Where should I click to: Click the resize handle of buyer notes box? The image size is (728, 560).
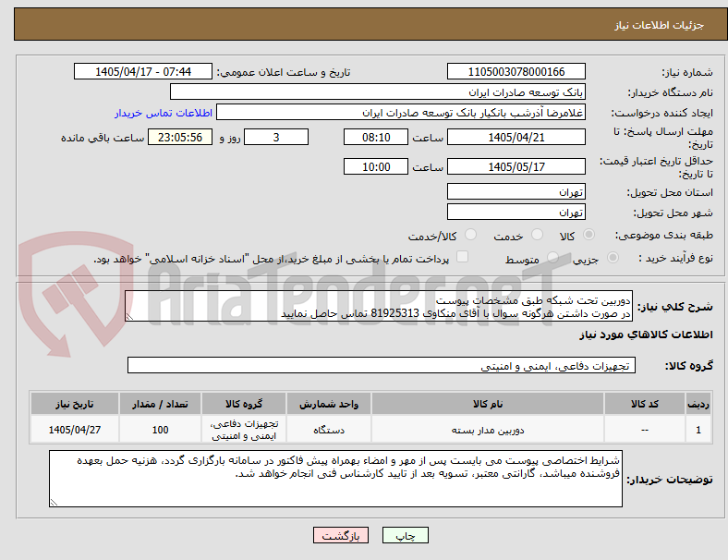coord(54,502)
